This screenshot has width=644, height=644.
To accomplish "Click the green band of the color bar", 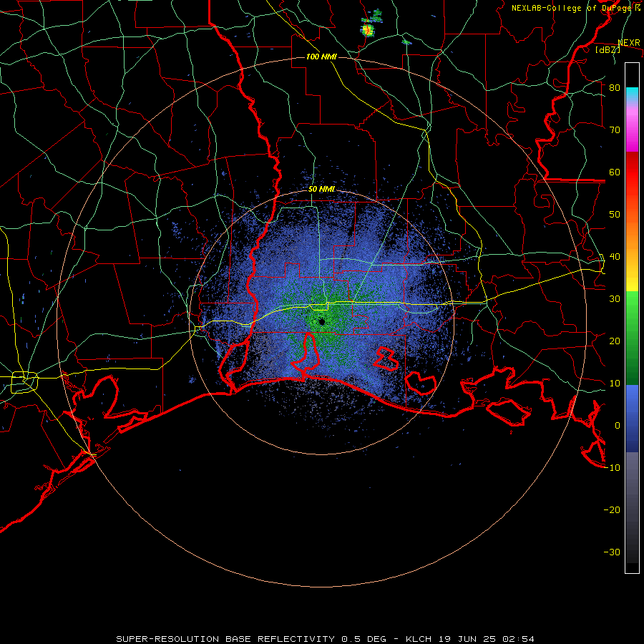I will coord(632,338).
